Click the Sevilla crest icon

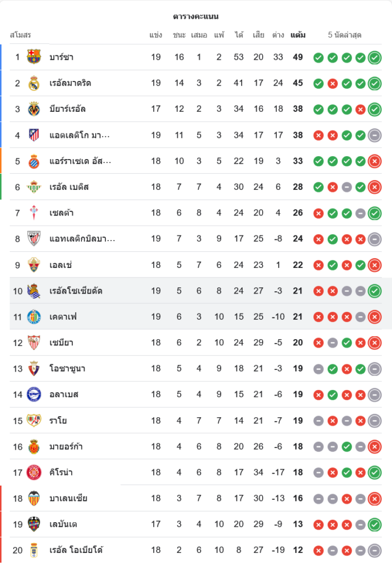point(34,343)
